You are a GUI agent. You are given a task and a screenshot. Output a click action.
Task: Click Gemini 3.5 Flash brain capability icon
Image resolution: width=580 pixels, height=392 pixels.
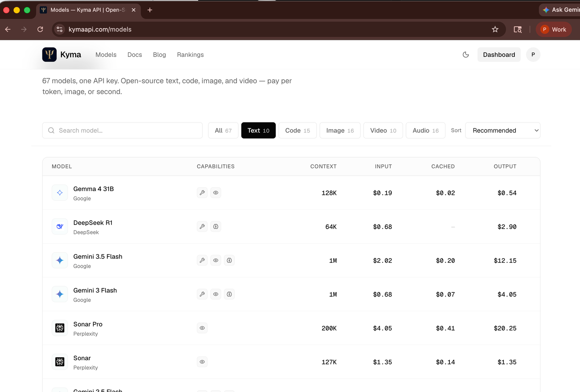coord(229,260)
